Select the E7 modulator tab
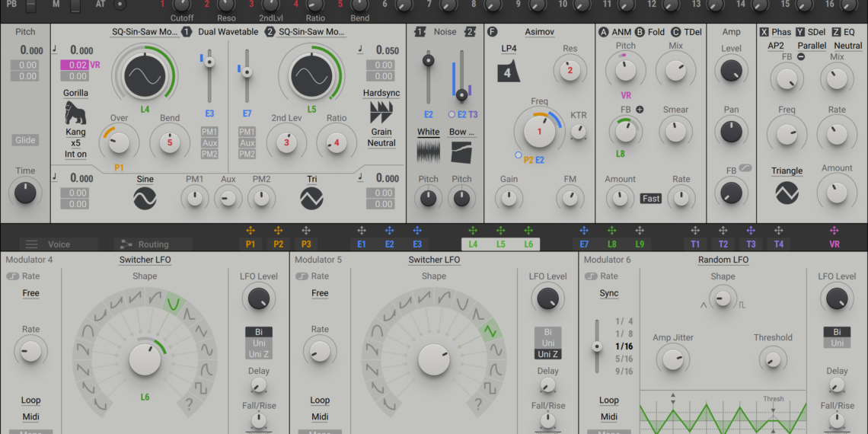868x434 pixels. pyautogui.click(x=584, y=244)
